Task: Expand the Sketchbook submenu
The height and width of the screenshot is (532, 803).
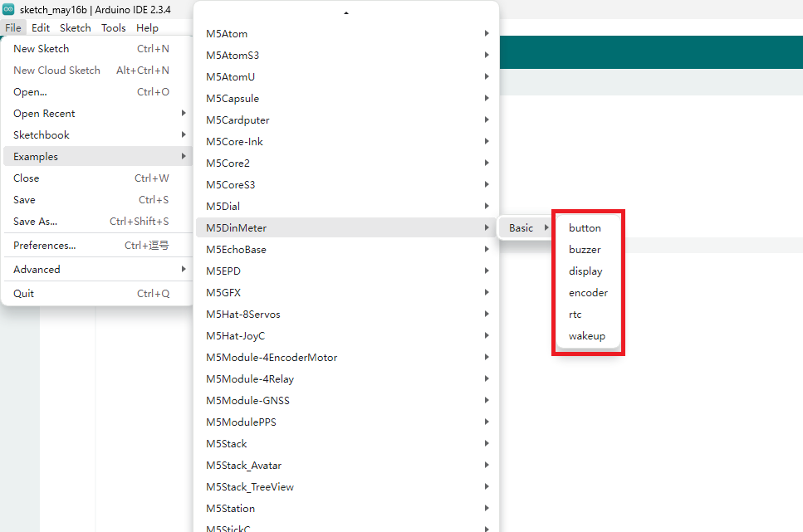Action: click(97, 134)
